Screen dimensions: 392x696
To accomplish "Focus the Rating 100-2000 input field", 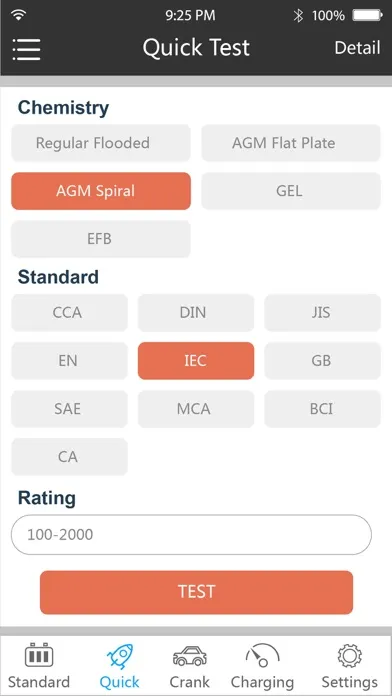I will pyautogui.click(x=191, y=534).
